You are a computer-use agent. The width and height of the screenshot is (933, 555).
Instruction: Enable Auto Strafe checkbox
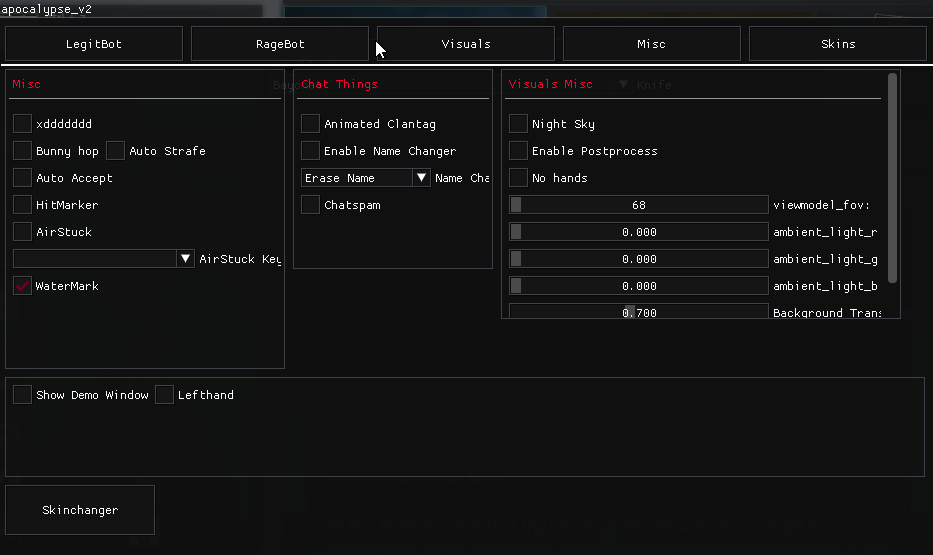pos(115,150)
